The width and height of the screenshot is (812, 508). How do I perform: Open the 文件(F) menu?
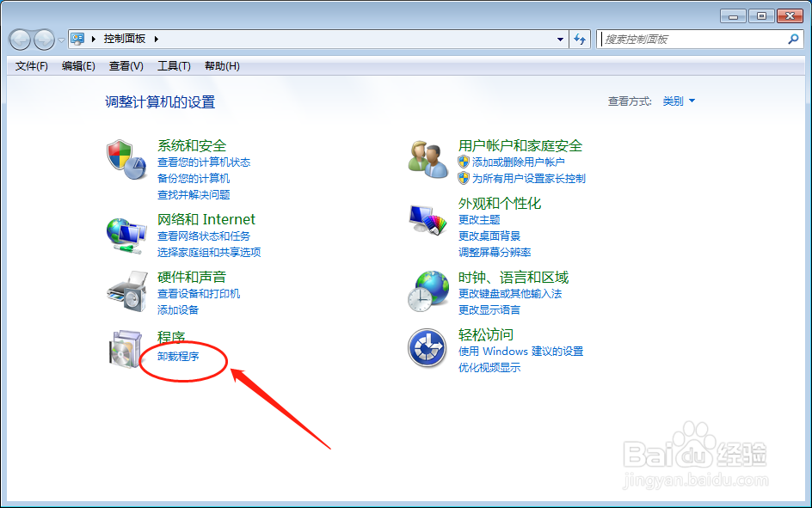(x=32, y=65)
